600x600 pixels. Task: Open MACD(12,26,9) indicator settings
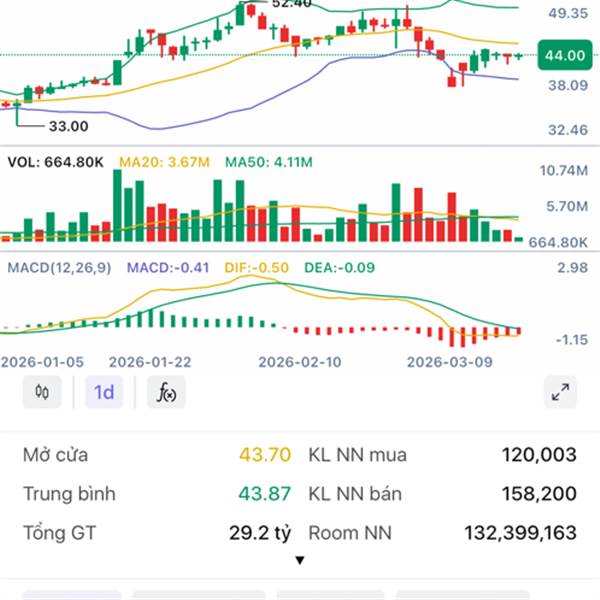[x=59, y=267]
